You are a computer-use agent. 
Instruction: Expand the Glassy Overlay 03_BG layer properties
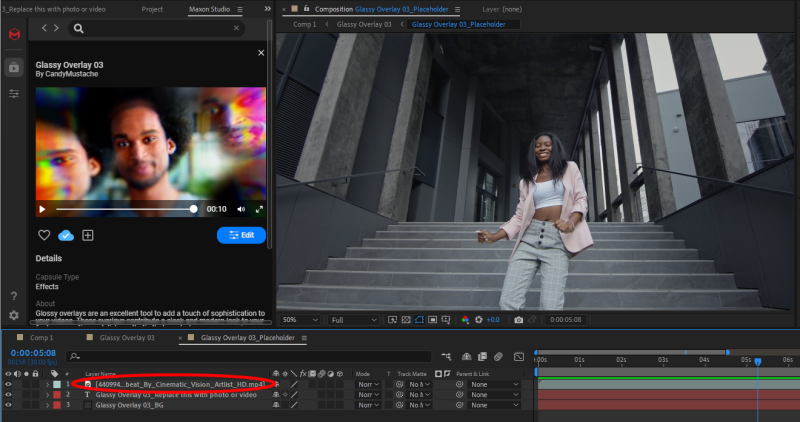tap(47, 406)
